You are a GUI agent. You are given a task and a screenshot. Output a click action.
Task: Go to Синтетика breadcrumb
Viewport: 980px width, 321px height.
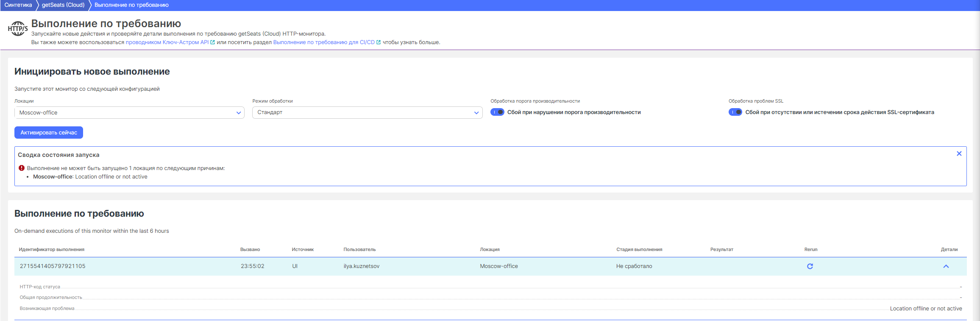tap(18, 5)
